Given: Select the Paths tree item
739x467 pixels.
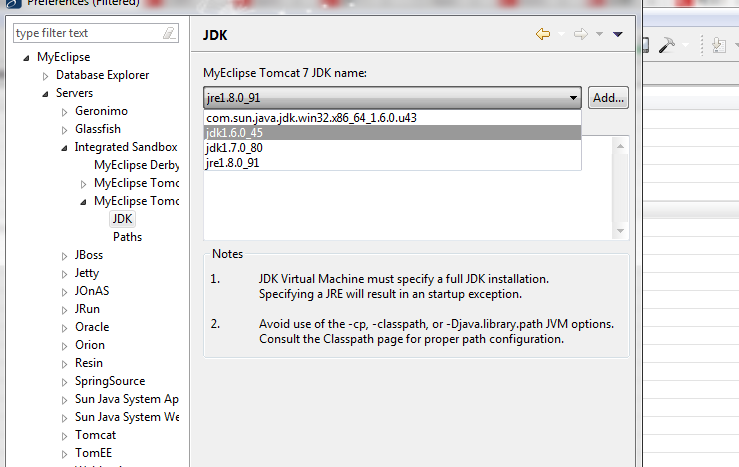Looking at the screenshot, I should tap(127, 237).
